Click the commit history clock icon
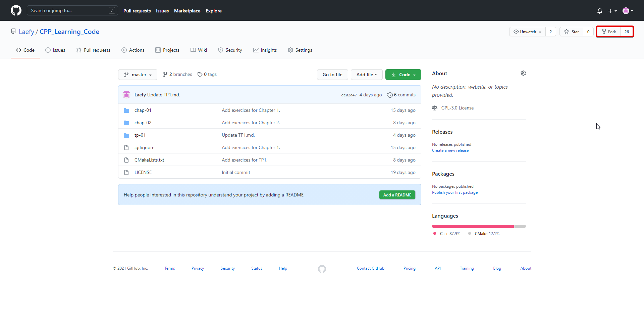 click(x=390, y=95)
